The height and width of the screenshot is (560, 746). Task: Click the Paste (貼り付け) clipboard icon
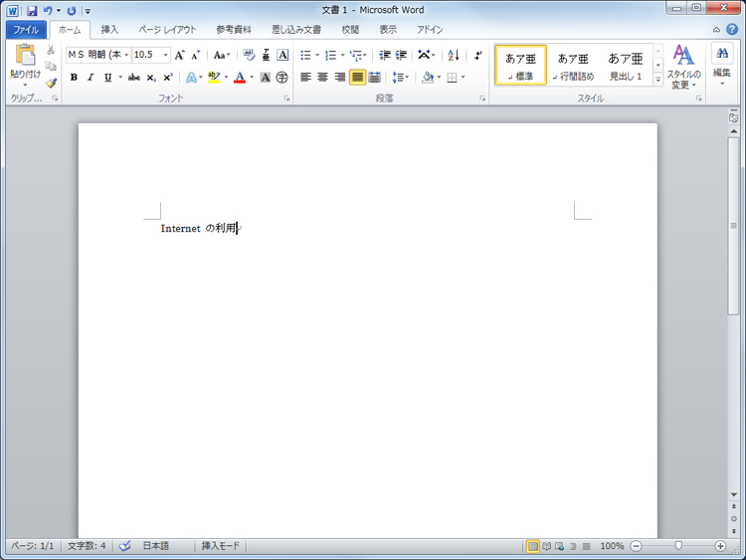tap(25, 55)
